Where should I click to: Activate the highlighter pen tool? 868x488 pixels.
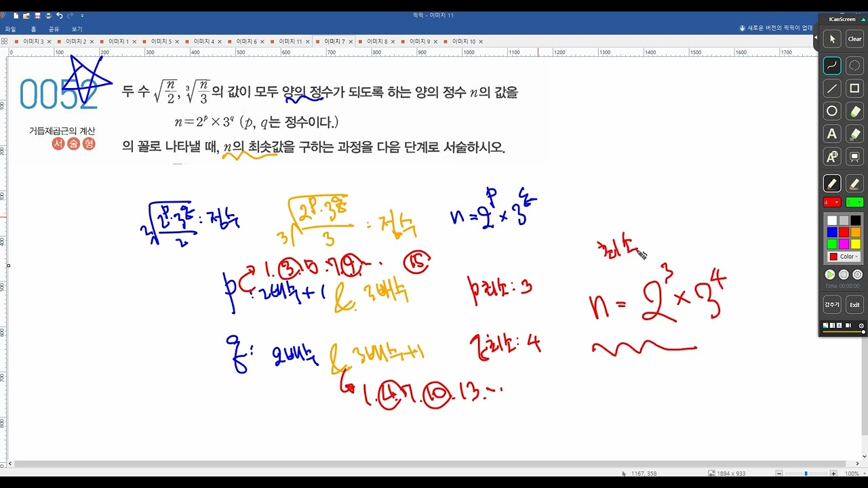click(854, 183)
